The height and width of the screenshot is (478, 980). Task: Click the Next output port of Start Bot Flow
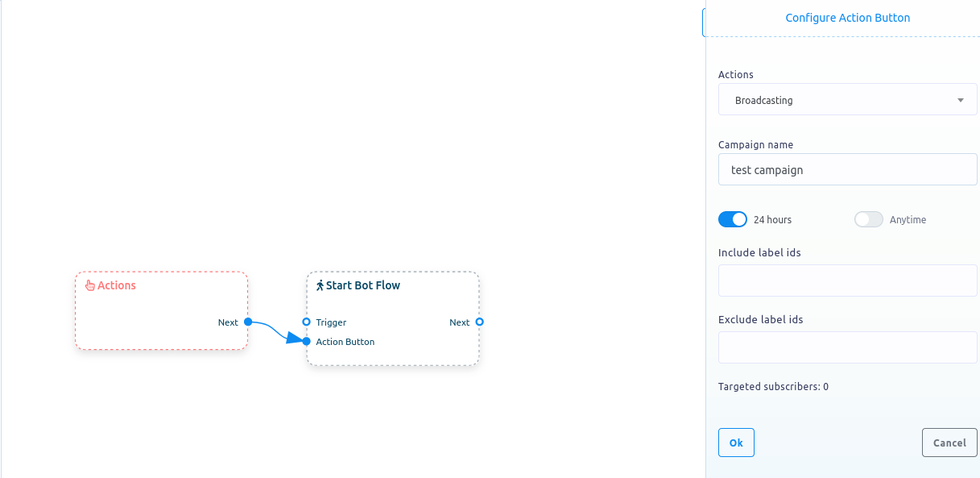[479, 322]
